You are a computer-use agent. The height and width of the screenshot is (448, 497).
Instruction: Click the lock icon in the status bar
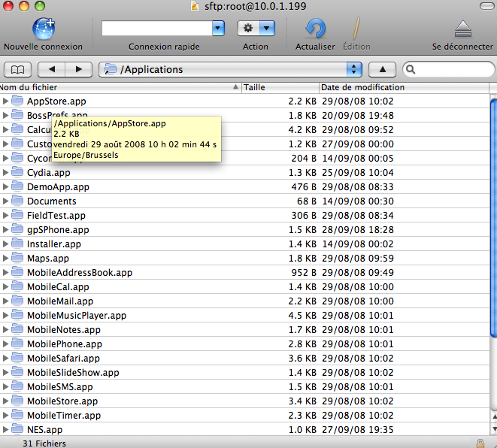click(480, 443)
